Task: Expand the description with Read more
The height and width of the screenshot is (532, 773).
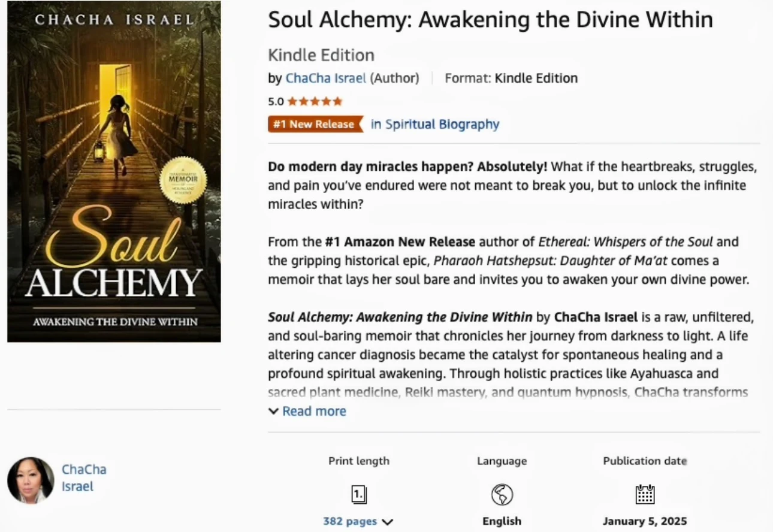Action: tap(314, 411)
